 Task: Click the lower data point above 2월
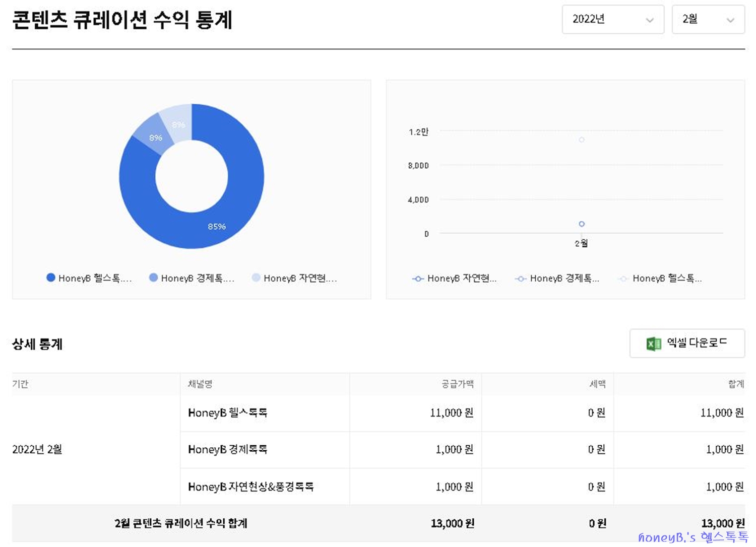[582, 224]
